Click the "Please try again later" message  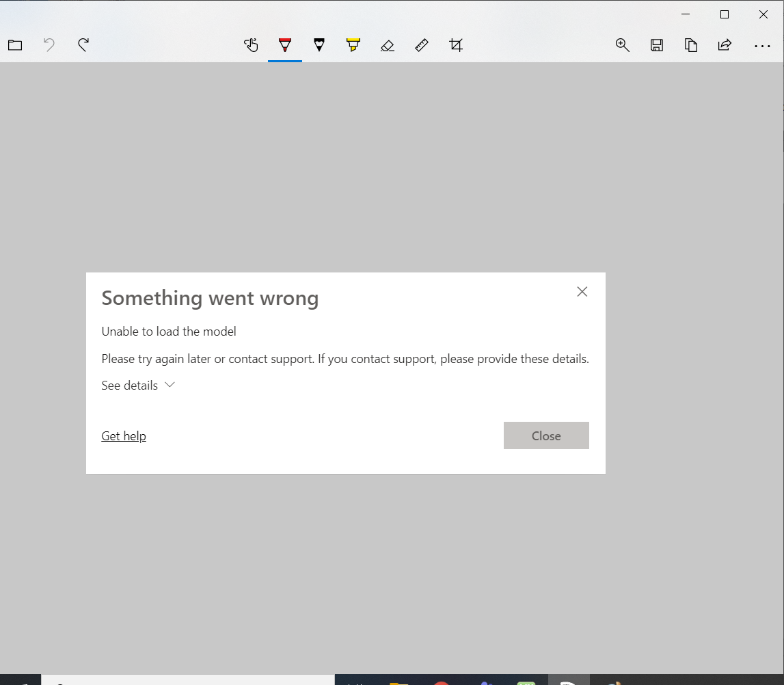point(345,359)
